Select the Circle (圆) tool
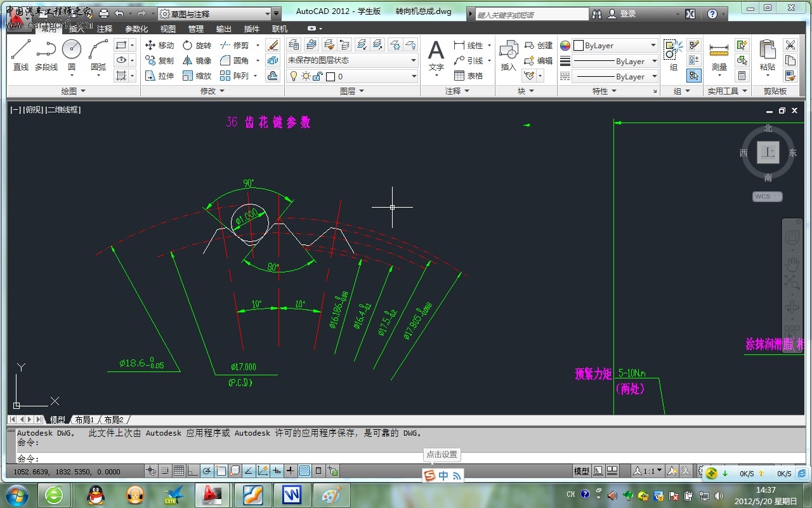The height and width of the screenshot is (508, 812). point(72,55)
